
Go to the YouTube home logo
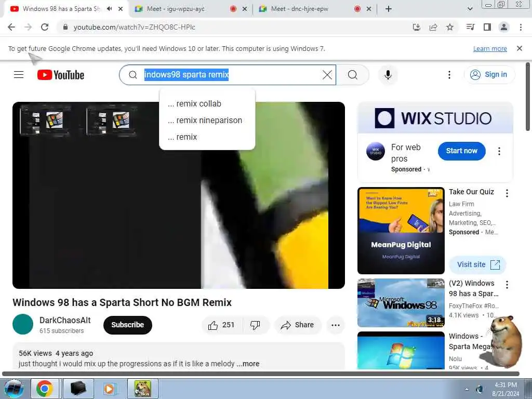(61, 75)
